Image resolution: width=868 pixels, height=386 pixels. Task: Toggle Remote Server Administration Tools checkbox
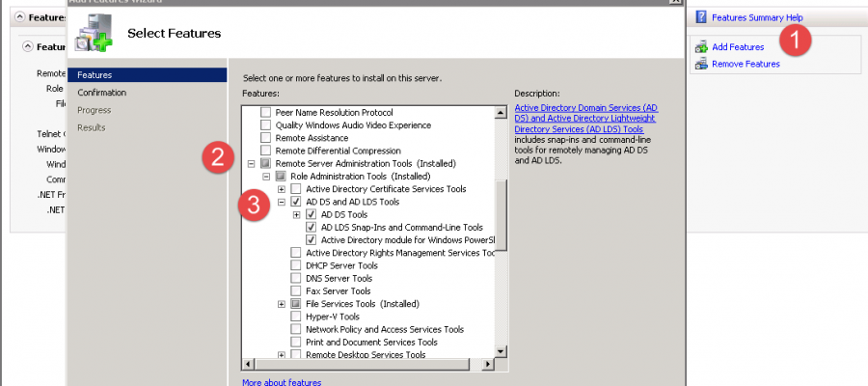tap(266, 163)
